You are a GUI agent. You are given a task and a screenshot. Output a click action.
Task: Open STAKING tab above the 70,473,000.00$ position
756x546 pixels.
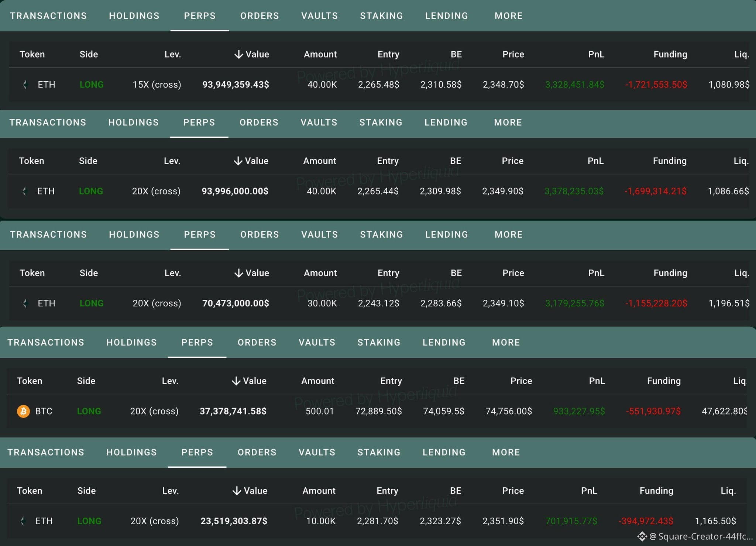[x=381, y=234]
